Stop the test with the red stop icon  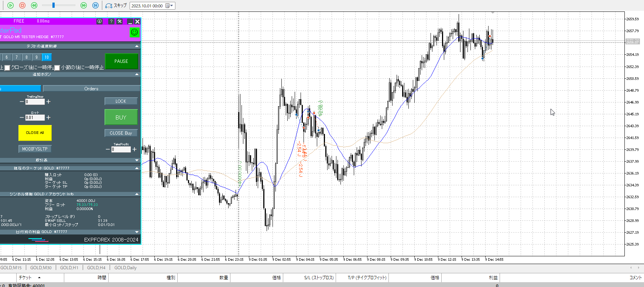tap(22, 5)
